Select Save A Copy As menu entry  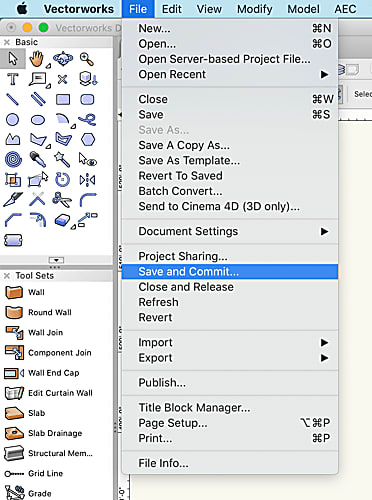[x=230, y=145]
